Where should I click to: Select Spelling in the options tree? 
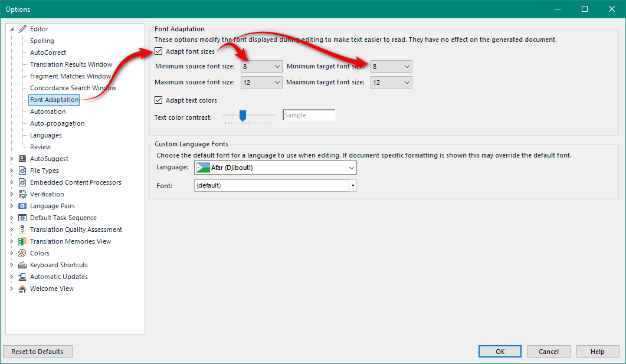pyautogui.click(x=42, y=41)
